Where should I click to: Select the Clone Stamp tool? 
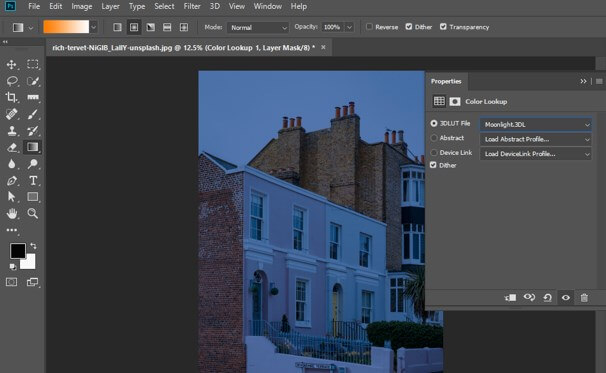[x=12, y=131]
